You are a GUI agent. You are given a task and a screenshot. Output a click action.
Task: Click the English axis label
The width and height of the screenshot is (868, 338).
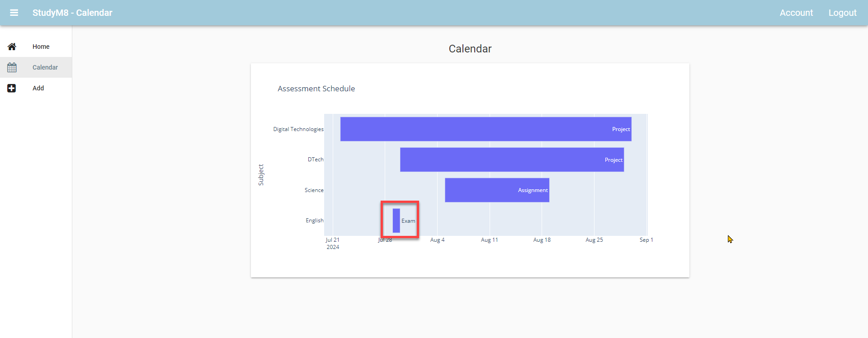click(x=315, y=221)
